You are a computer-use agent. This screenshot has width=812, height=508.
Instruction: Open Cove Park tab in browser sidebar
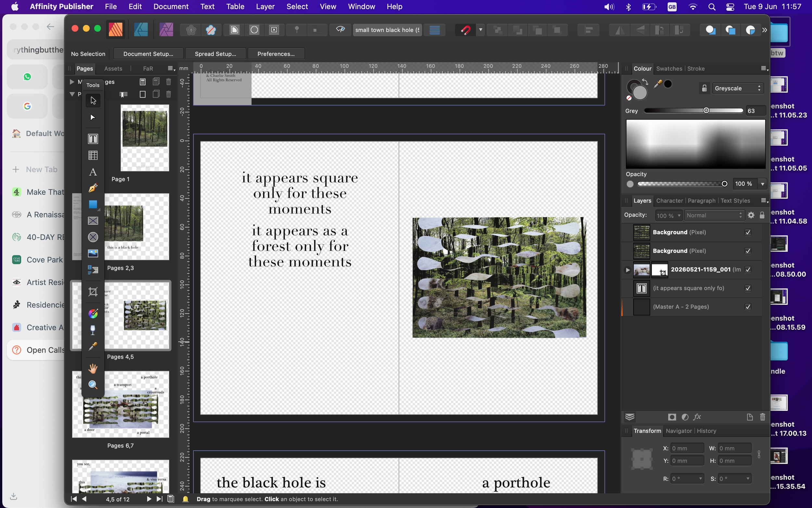tap(38, 260)
